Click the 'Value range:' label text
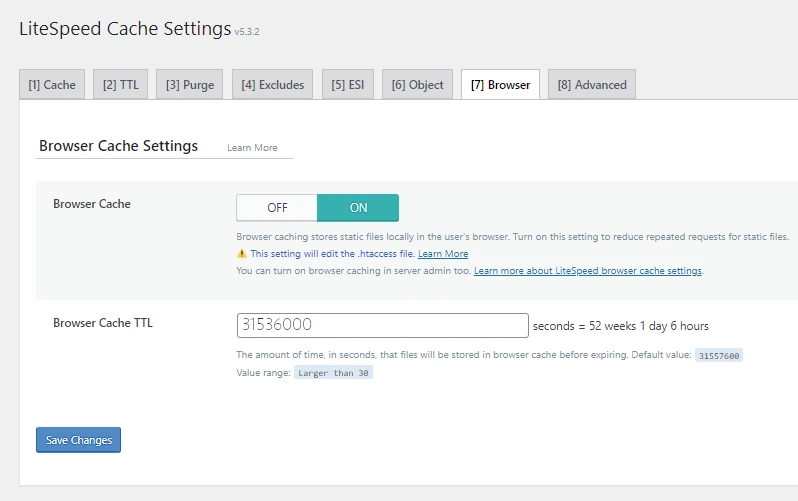 coord(264,373)
